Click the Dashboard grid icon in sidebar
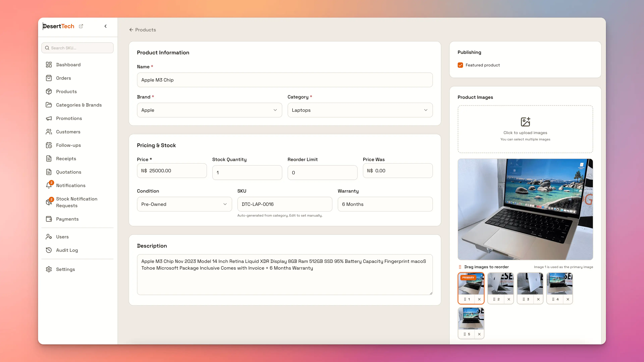644x362 pixels. pyautogui.click(x=49, y=65)
